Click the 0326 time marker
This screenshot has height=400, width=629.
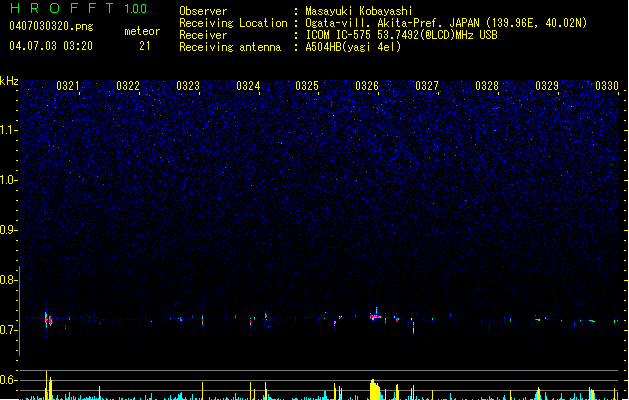(x=367, y=86)
